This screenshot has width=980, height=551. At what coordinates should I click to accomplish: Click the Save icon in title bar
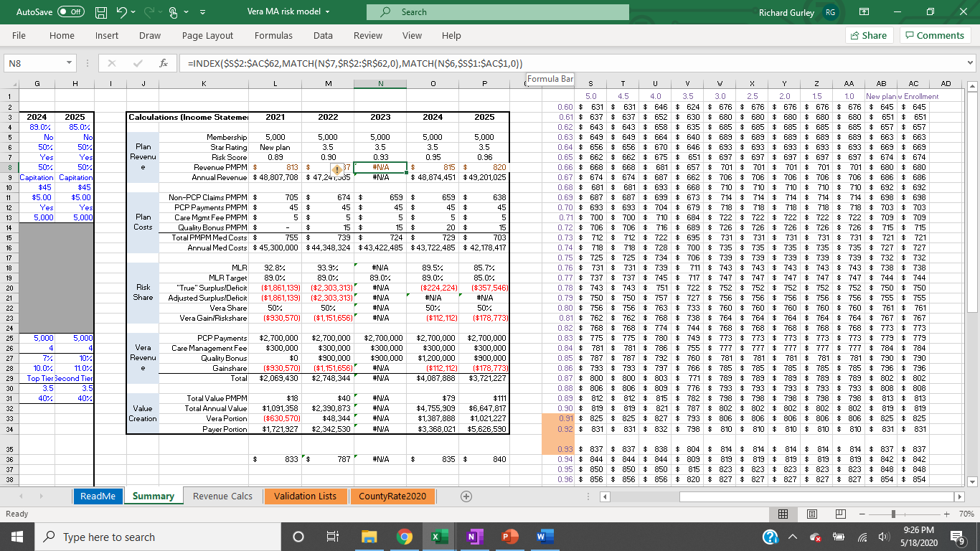tap(103, 12)
